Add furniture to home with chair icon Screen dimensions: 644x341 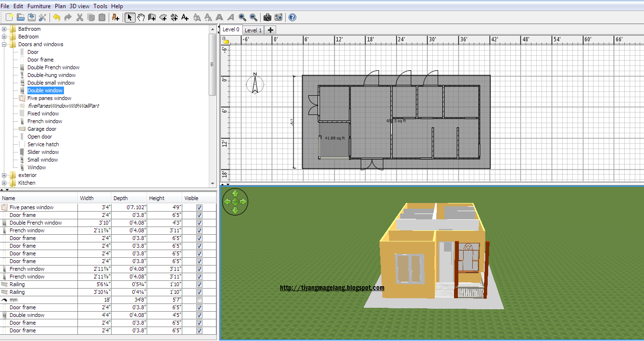coord(115,17)
